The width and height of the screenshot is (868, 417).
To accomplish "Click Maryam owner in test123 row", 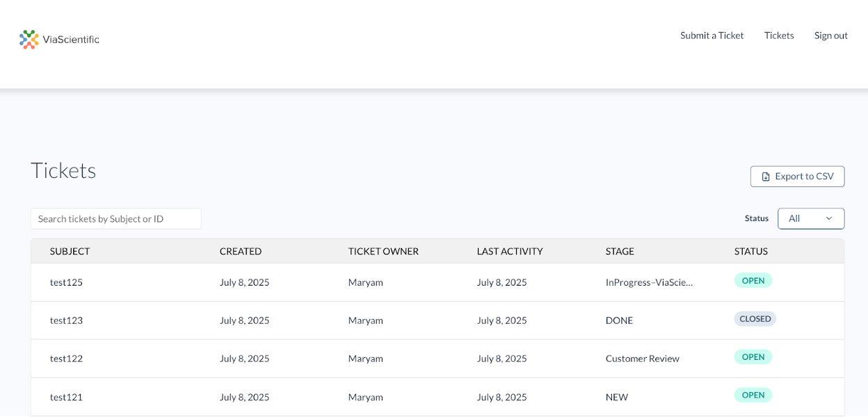I will click(366, 320).
